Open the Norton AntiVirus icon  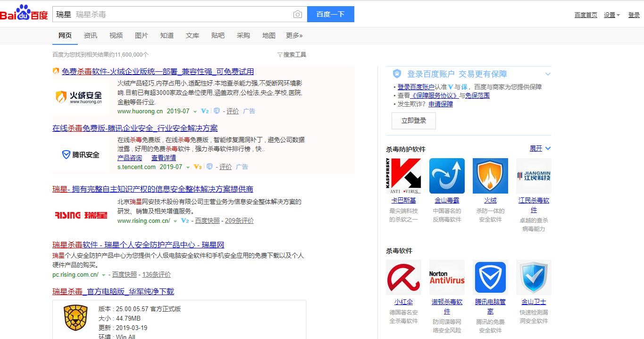pos(447,277)
